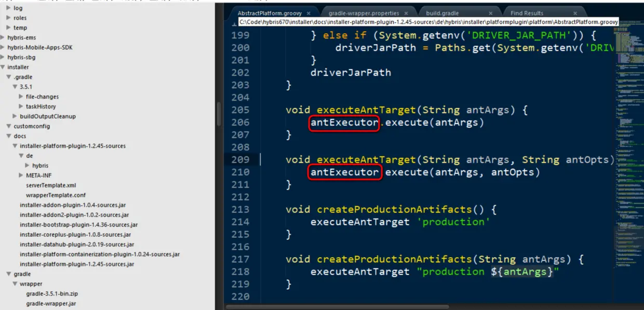This screenshot has width=644, height=310.
Task: Click line number 199 in gutter
Action: [x=240, y=35]
